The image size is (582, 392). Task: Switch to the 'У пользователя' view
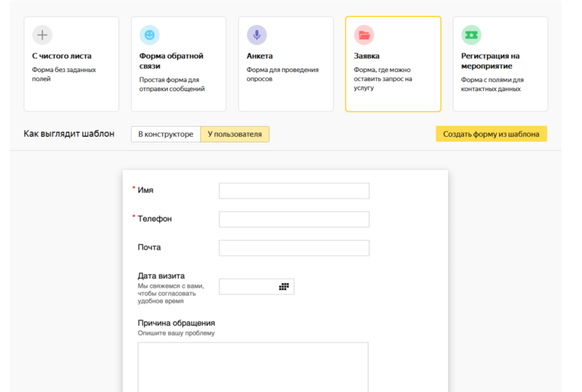tap(235, 134)
